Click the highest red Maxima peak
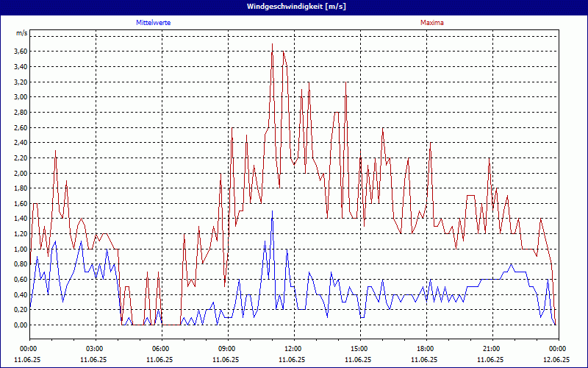Viewport: 588px width, 368px height. [272, 44]
